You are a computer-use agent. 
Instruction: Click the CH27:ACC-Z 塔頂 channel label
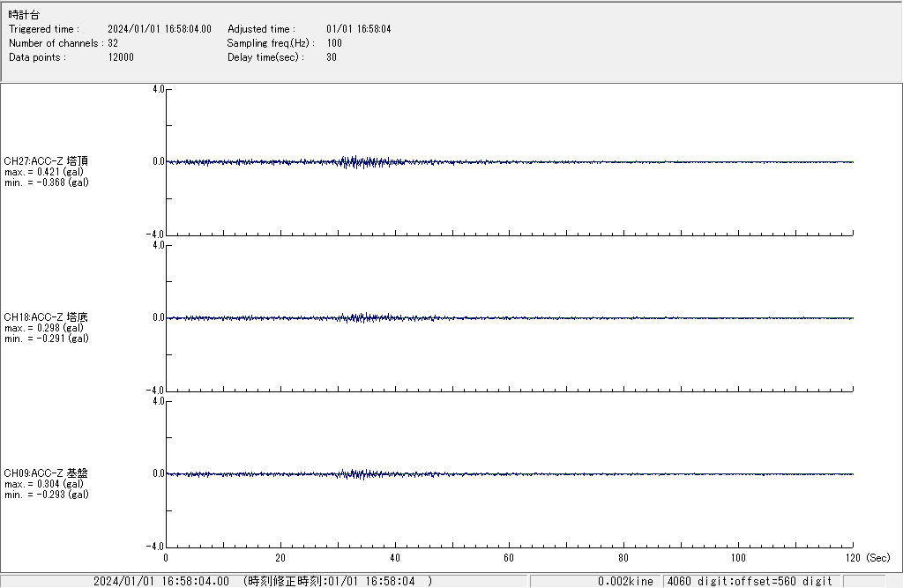click(x=46, y=161)
